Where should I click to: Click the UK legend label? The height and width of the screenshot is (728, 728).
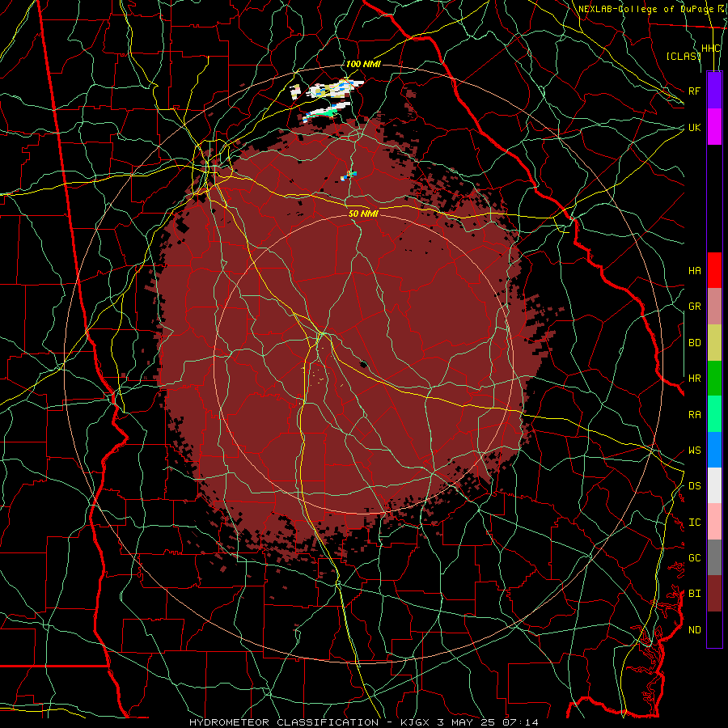click(694, 127)
